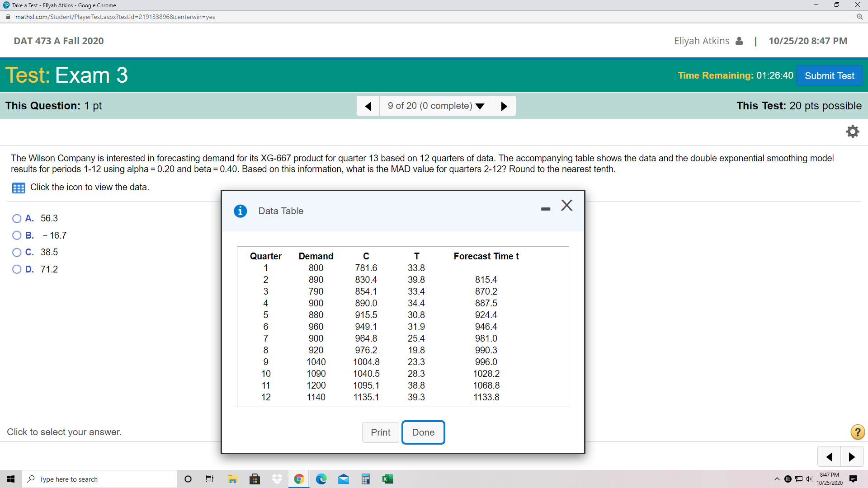The image size is (868, 488).
Task: Click the Submit Test button
Action: coord(829,75)
